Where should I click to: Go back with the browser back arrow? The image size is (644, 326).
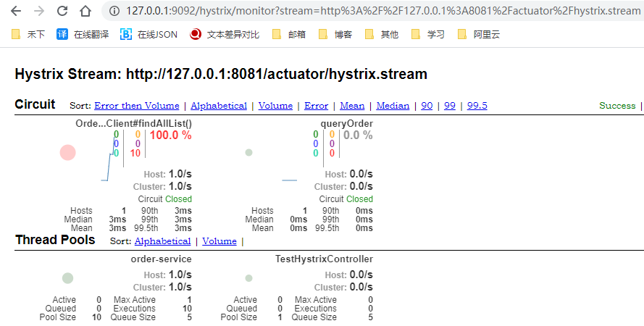pos(16,11)
